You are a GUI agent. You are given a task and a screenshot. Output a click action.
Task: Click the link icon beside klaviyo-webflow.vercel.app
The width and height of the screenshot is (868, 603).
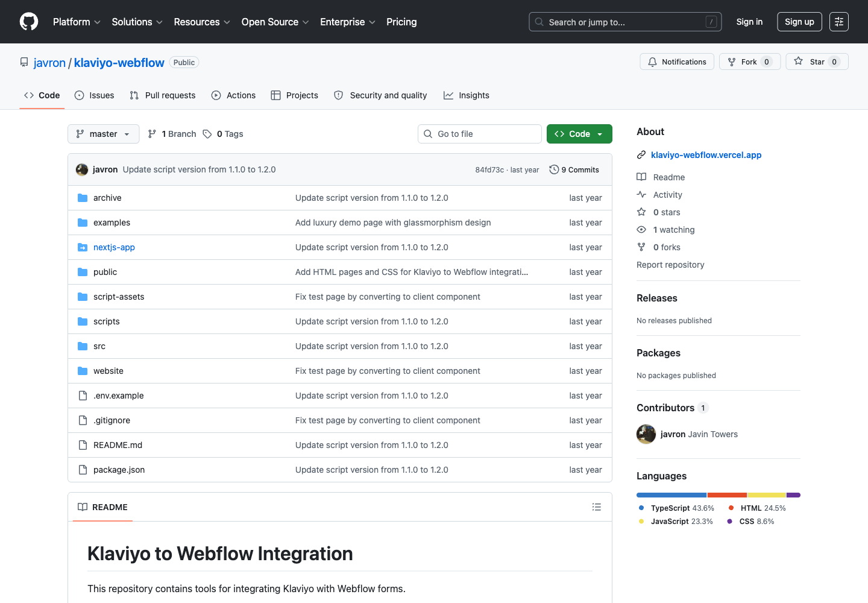click(641, 155)
